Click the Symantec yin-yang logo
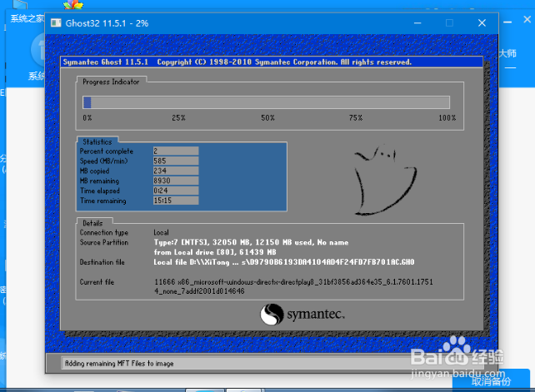 pyautogui.click(x=272, y=314)
